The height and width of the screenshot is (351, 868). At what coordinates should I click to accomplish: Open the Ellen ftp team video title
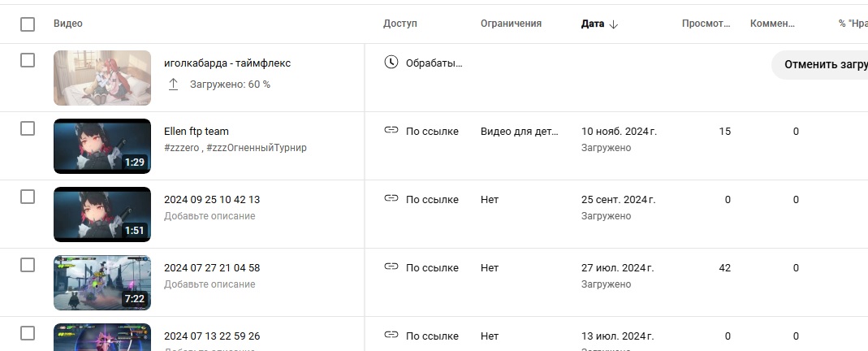point(196,131)
